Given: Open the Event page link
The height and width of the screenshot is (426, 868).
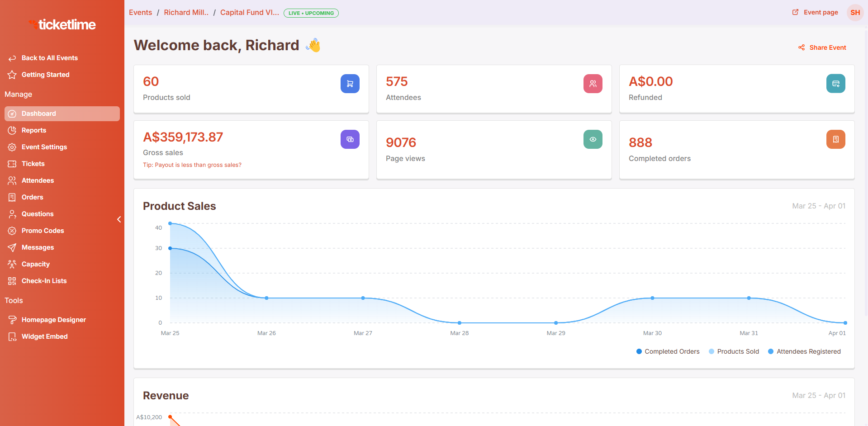Looking at the screenshot, I should coord(815,12).
